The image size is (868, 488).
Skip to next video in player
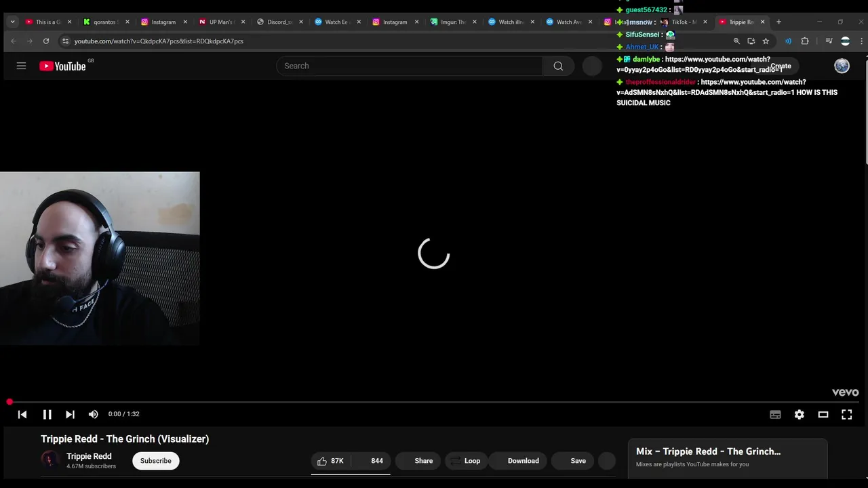pyautogui.click(x=70, y=414)
